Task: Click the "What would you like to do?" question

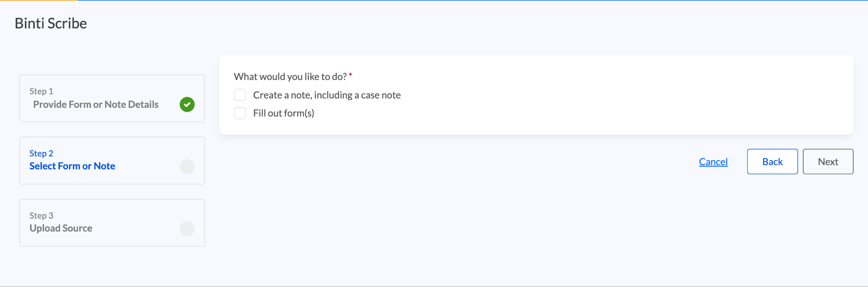Action: pyautogui.click(x=290, y=76)
